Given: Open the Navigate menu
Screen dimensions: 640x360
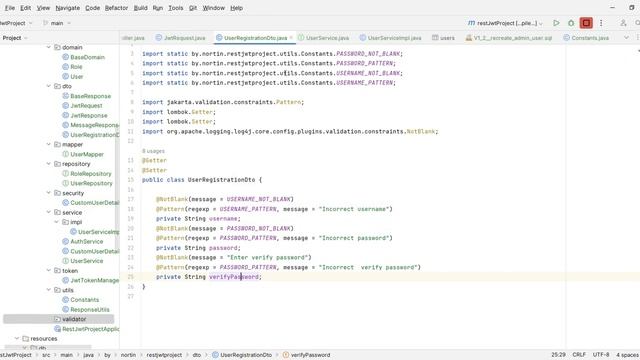Looking at the screenshot, I should pyautogui.click(x=67, y=8).
